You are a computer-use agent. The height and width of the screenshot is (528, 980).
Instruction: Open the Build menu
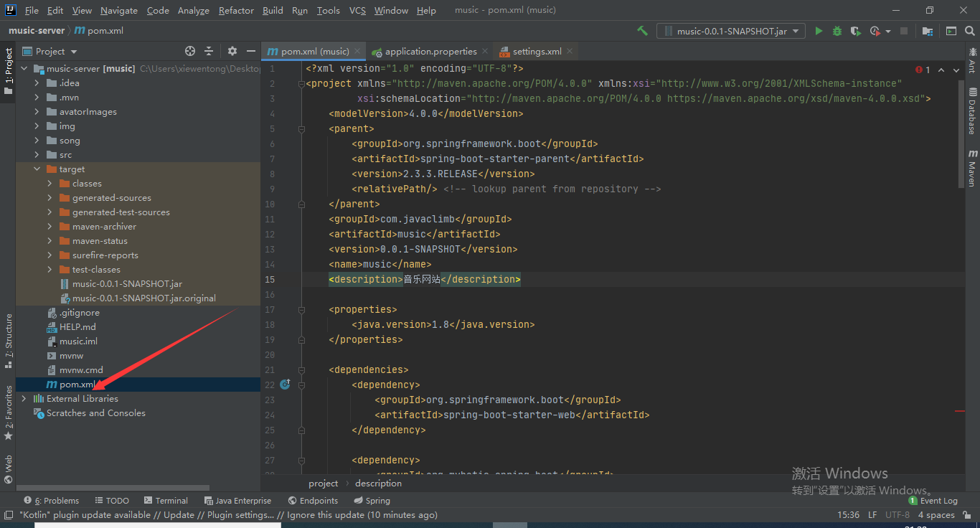tap(273, 11)
